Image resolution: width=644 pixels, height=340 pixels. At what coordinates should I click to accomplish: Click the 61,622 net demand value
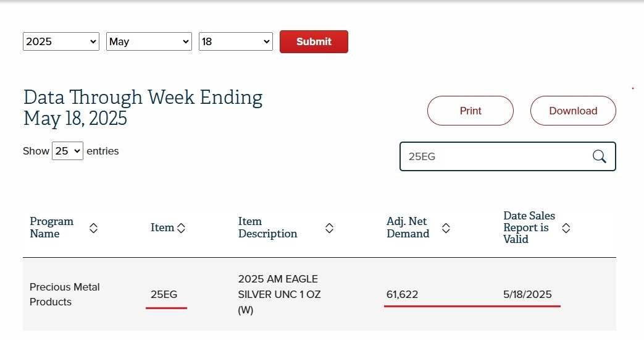(x=402, y=294)
